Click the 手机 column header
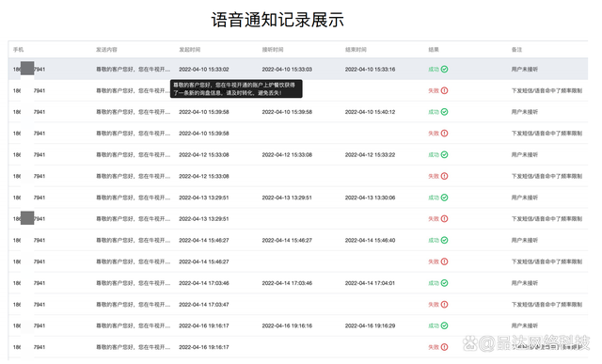Screen dimensions: 602x364 19,50
